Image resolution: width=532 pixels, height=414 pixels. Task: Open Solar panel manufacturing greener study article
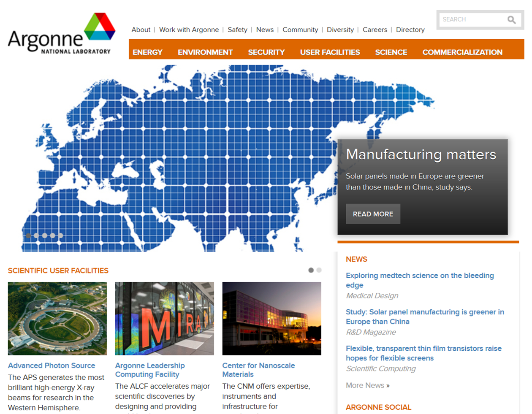click(425, 317)
